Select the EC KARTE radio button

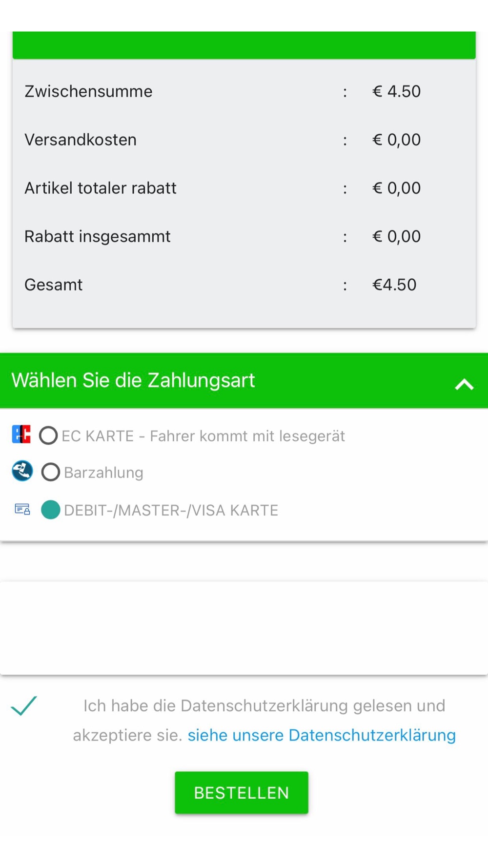pyautogui.click(x=48, y=435)
